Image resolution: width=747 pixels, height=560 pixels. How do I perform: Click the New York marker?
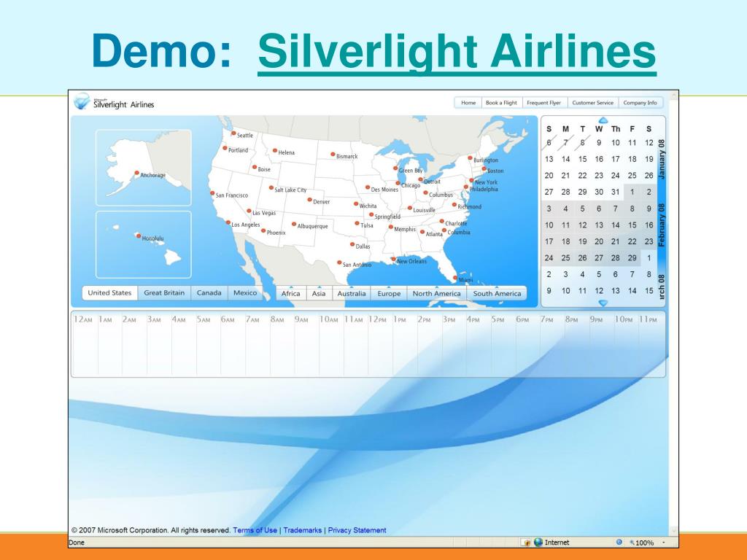click(472, 181)
